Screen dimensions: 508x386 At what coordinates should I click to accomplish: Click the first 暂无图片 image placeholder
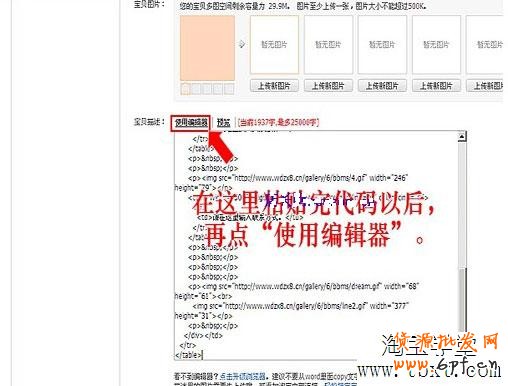tap(274, 44)
